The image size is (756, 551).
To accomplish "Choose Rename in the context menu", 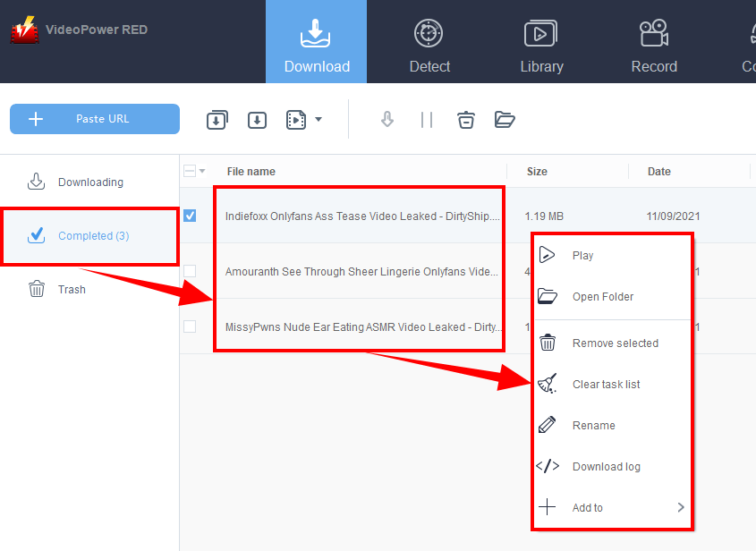I will [612, 425].
